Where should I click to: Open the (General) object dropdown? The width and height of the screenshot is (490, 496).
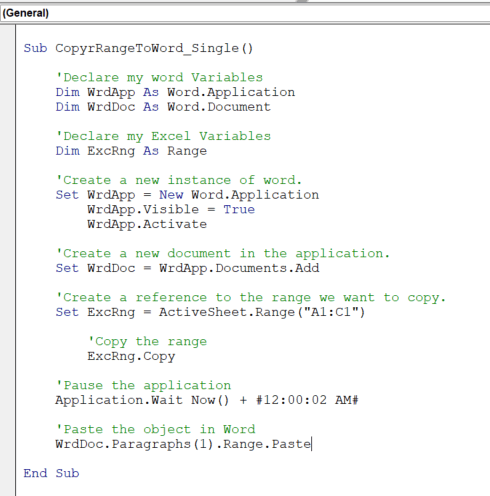pos(245,13)
